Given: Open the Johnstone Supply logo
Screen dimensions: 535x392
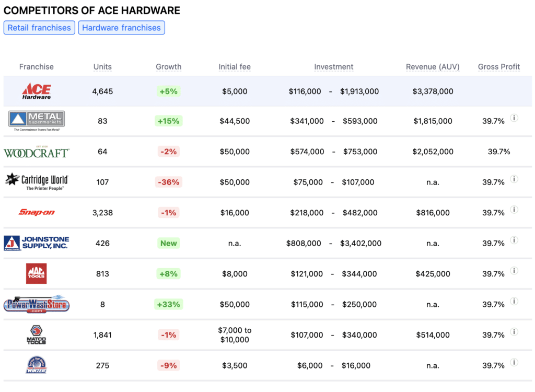Looking at the screenshot, I should [37, 243].
